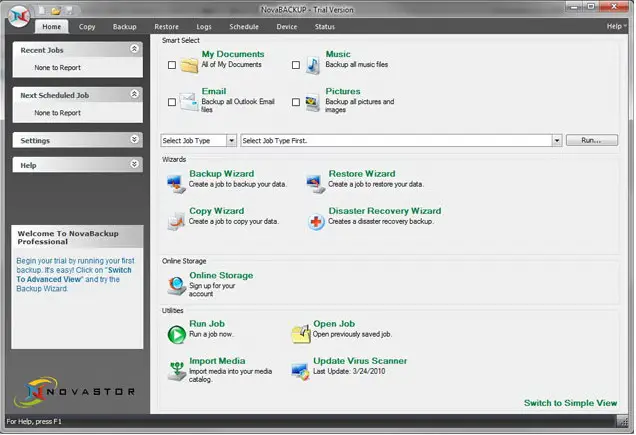Image resolution: width=636 pixels, height=435 pixels.
Task: Check the Music backup checkbox
Action: 296,65
